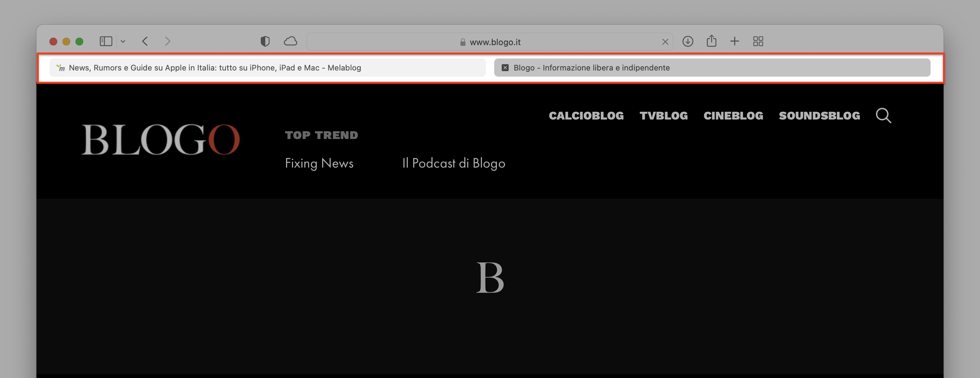Minimize the window with the yellow button

(66, 42)
